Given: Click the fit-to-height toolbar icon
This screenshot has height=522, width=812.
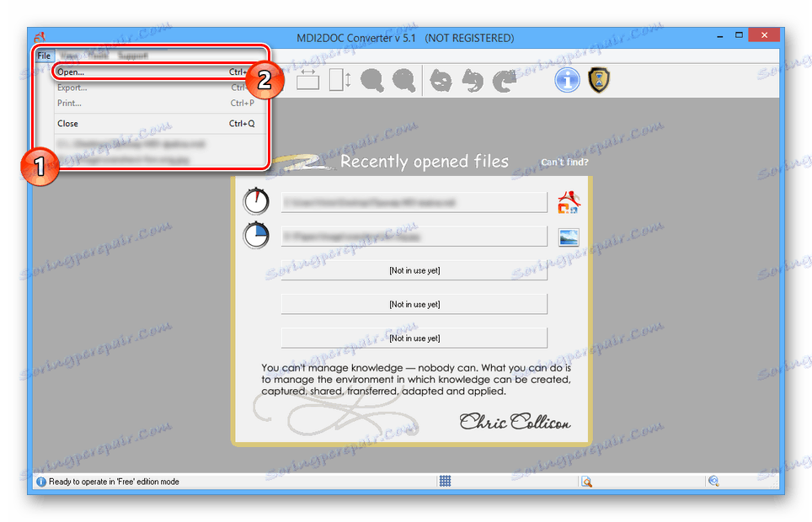Looking at the screenshot, I should coord(339,80).
